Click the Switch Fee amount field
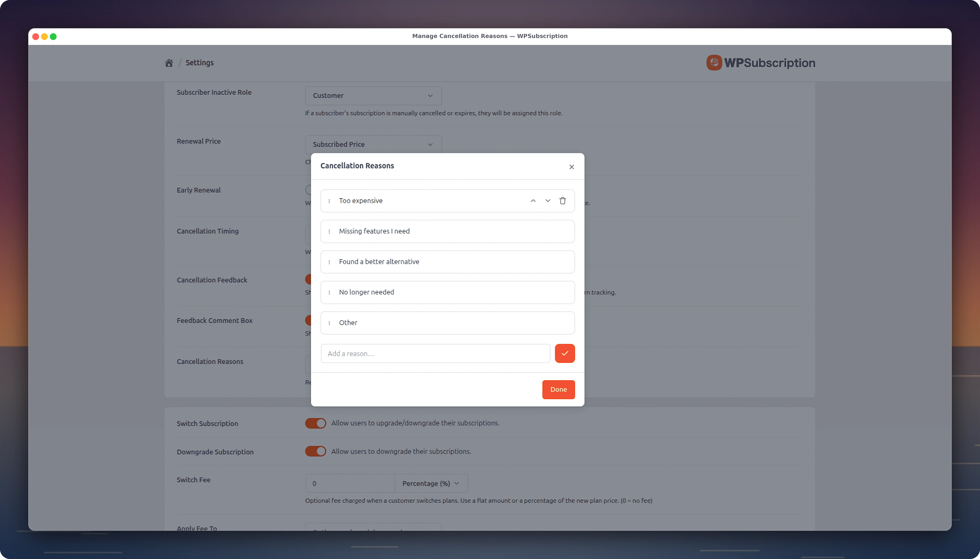The height and width of the screenshot is (559, 980). (350, 483)
